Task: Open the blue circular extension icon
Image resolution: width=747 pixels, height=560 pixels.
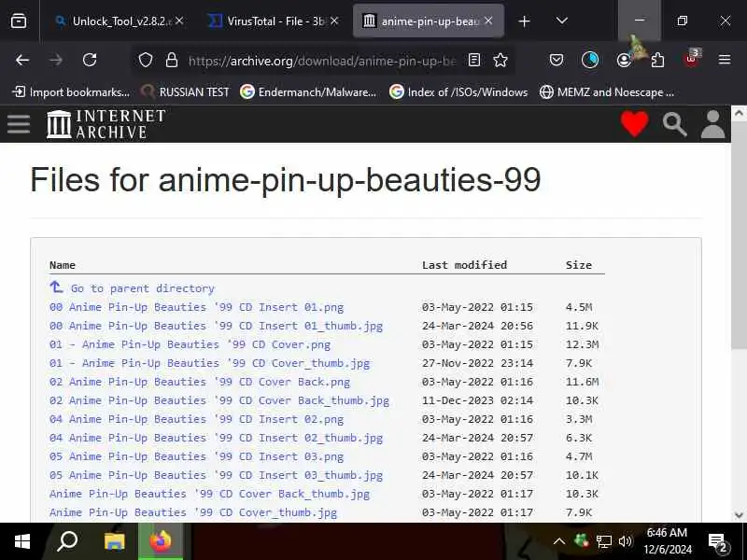Action: (590, 60)
